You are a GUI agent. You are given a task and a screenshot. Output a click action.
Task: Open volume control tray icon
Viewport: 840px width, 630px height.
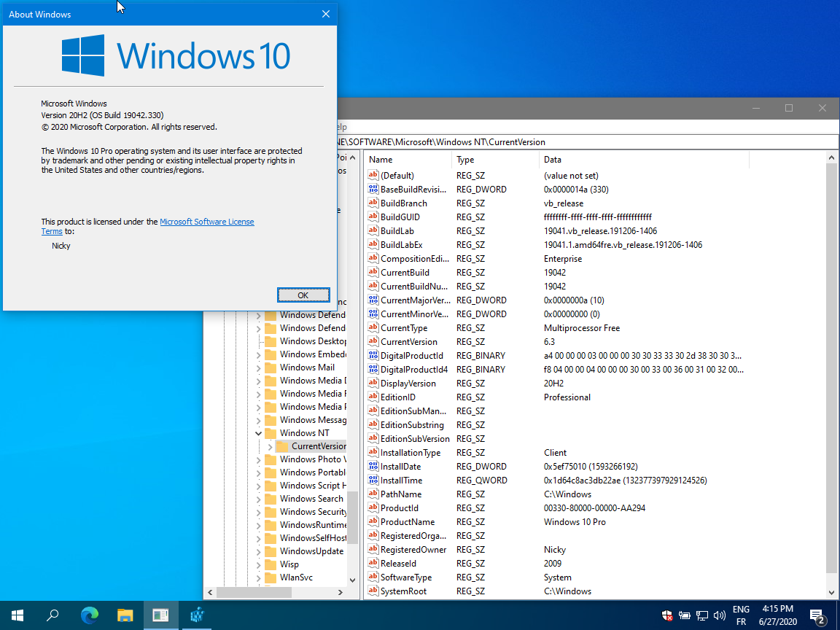(x=720, y=615)
